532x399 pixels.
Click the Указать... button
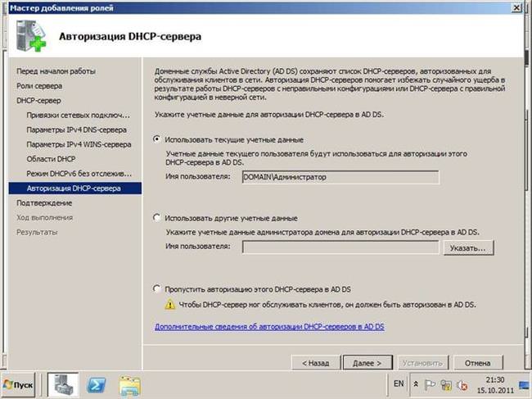[x=468, y=248]
